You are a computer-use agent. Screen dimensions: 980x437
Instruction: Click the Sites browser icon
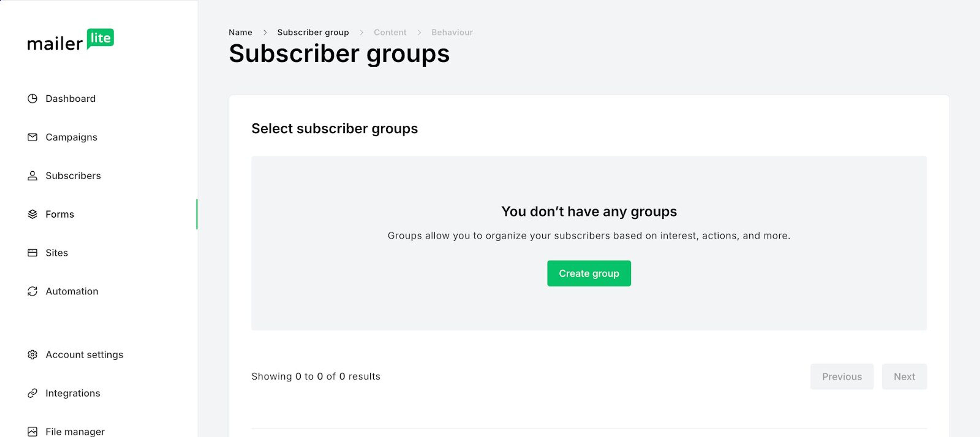click(32, 252)
